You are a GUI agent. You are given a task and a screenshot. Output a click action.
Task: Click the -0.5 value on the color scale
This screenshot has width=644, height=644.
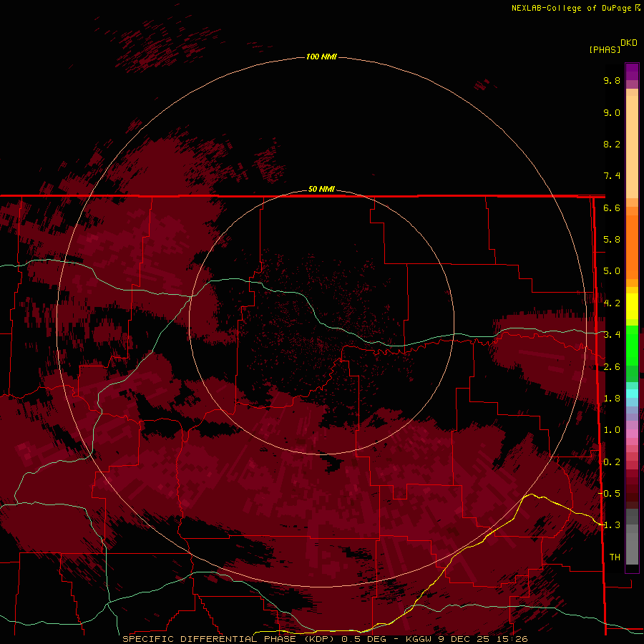point(610,493)
